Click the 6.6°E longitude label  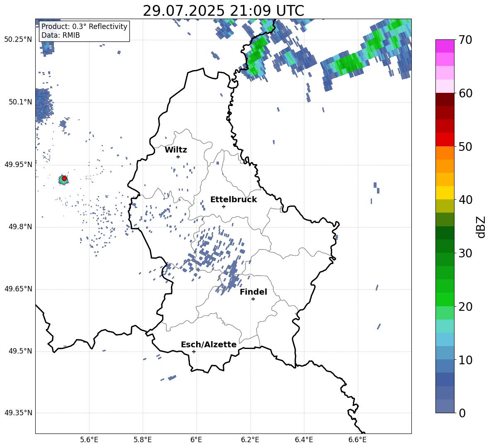(x=357, y=440)
